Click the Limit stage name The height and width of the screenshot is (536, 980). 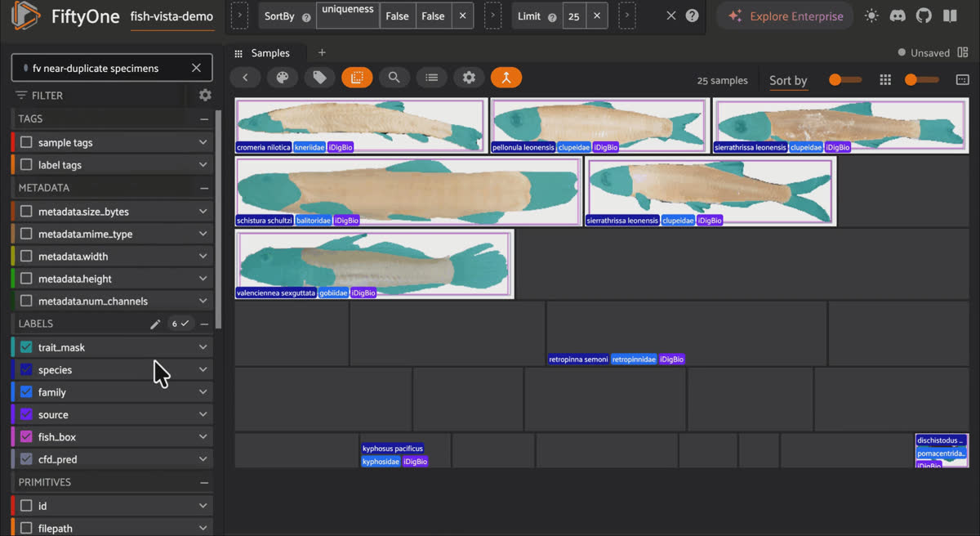coord(529,16)
